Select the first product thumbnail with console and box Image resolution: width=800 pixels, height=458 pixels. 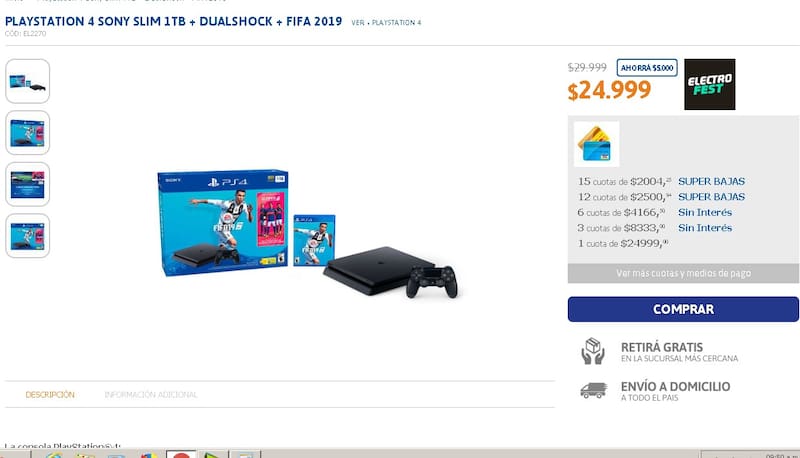pos(28,81)
